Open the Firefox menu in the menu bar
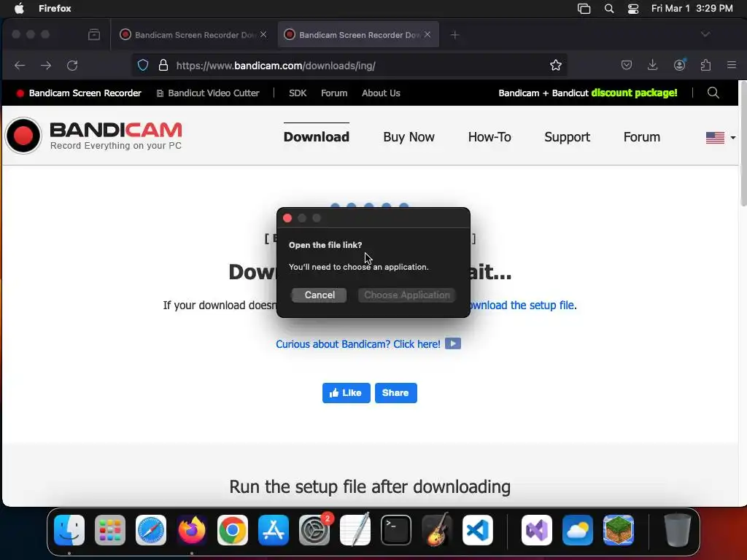The height and width of the screenshot is (560, 747). 55,9
